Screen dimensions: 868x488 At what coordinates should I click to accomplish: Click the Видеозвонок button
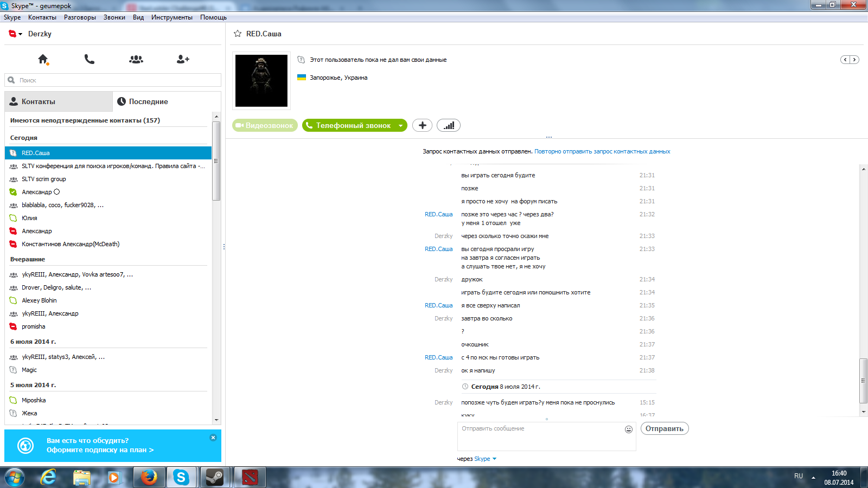(x=265, y=125)
